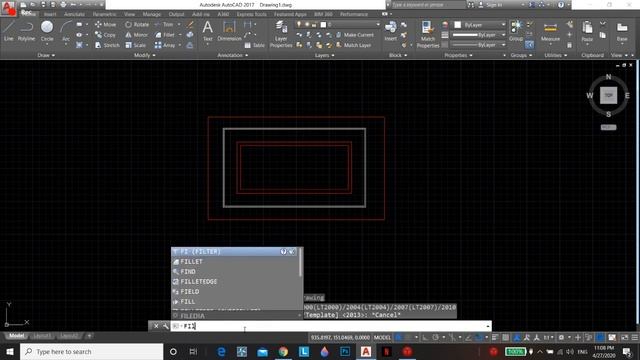The height and width of the screenshot is (360, 640).
Task: Expand the command history arrow
Action: tap(488, 326)
